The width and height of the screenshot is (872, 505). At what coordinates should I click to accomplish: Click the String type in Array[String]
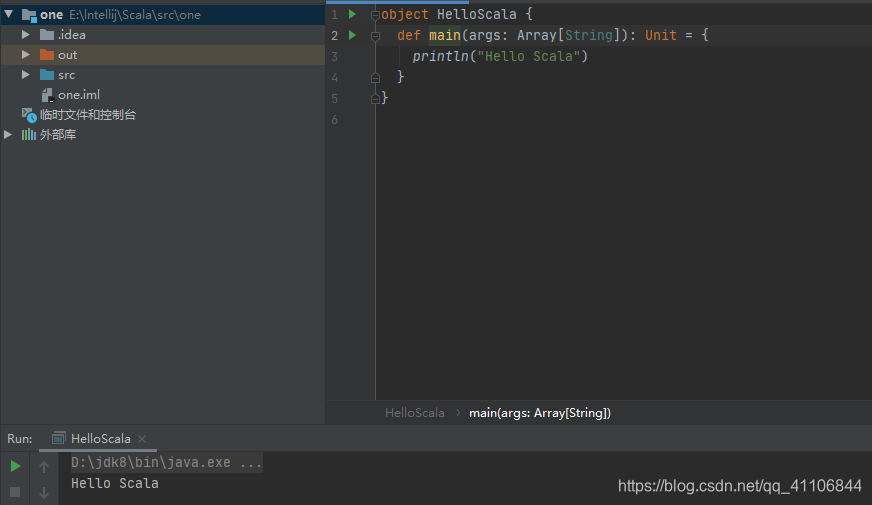[x=589, y=35]
